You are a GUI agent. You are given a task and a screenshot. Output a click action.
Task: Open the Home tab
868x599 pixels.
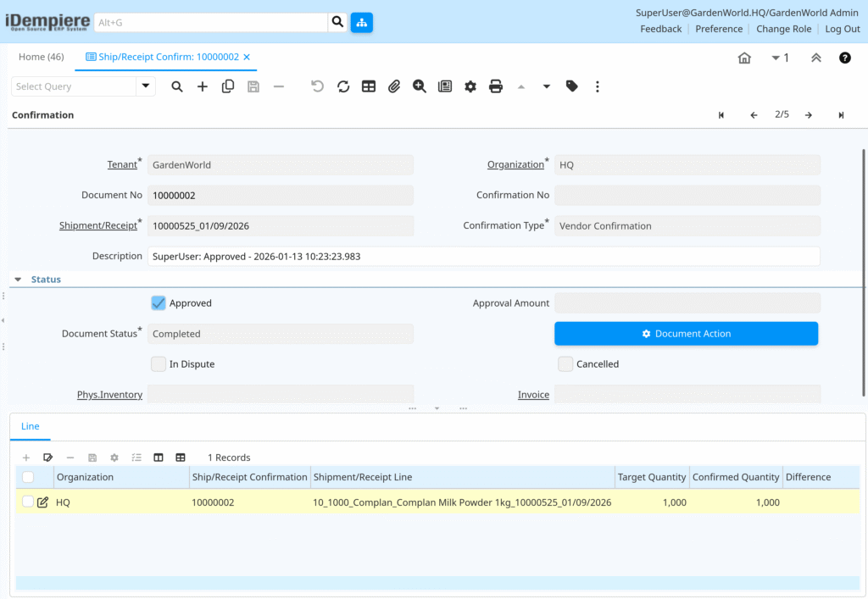(41, 57)
